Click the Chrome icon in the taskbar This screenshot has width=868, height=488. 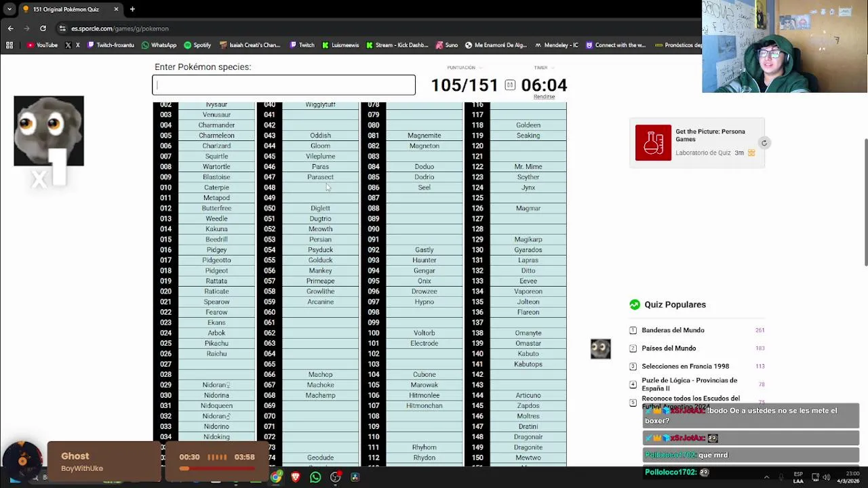coord(276,477)
